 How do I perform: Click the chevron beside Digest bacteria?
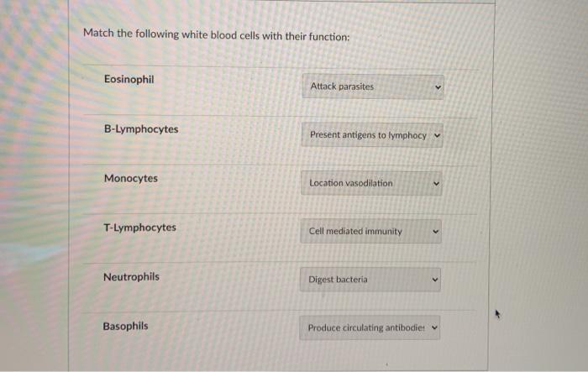point(435,280)
